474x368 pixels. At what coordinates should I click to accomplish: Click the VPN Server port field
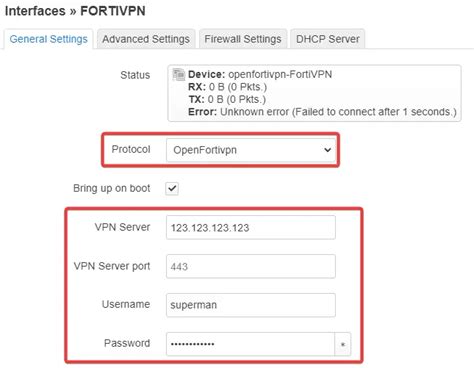pyautogui.click(x=251, y=266)
